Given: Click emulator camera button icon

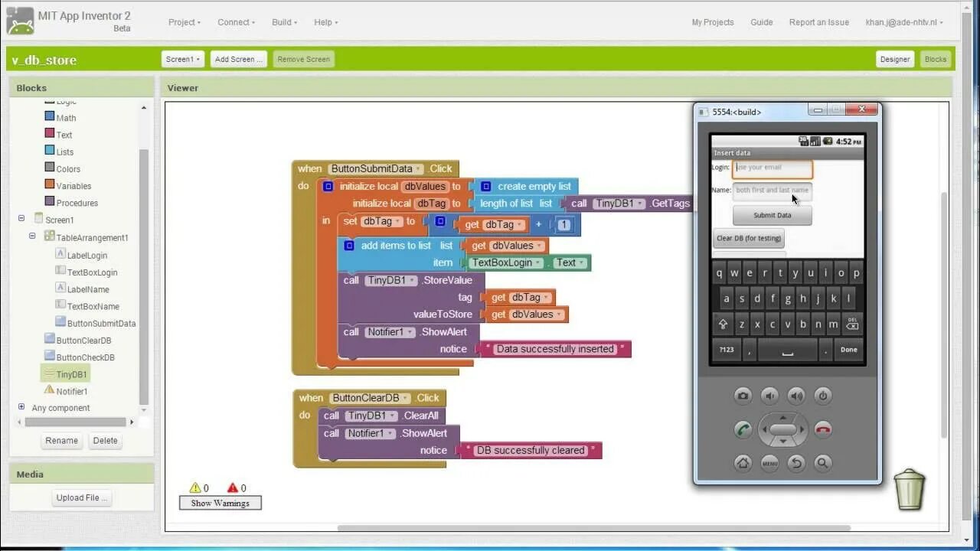Looking at the screenshot, I should (743, 396).
